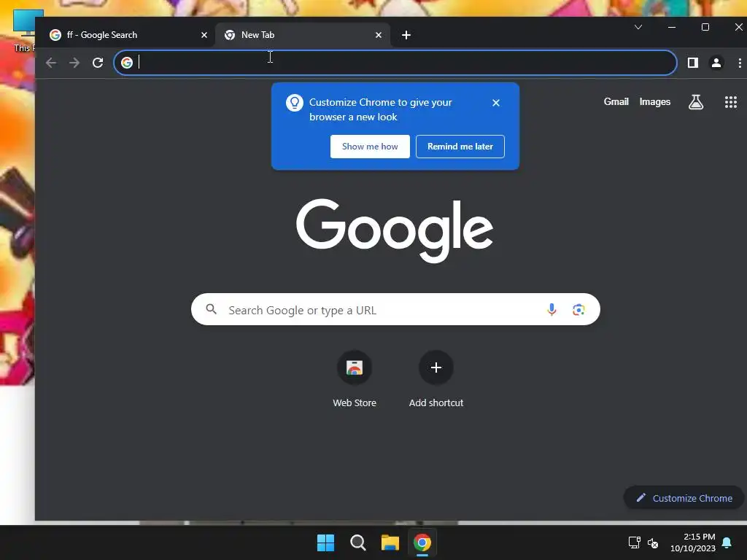Click the Search Google or type a URL box

[395, 309]
